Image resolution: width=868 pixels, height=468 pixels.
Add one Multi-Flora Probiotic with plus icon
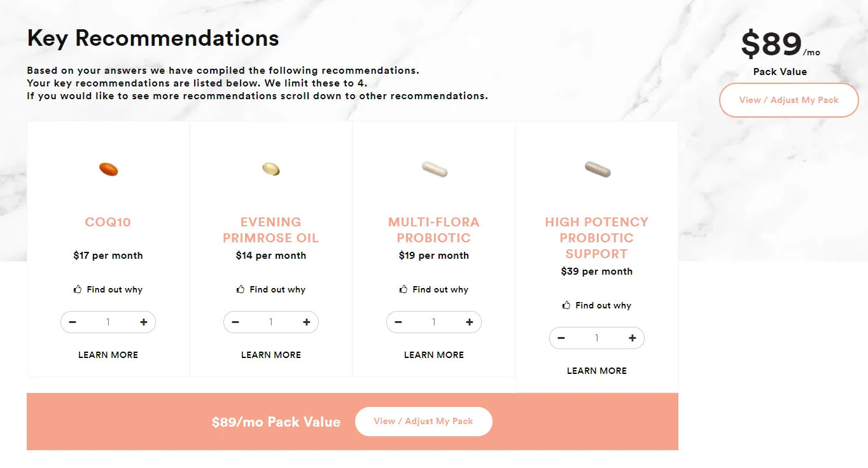[470, 322]
